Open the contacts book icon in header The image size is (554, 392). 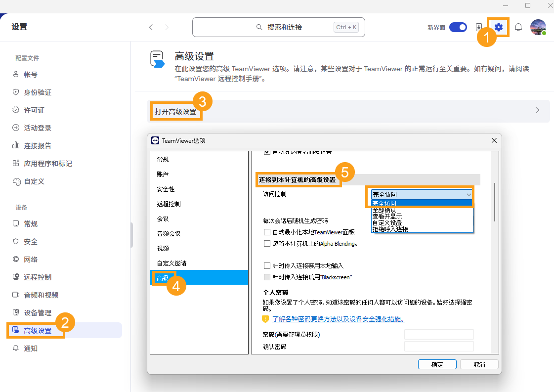(479, 27)
